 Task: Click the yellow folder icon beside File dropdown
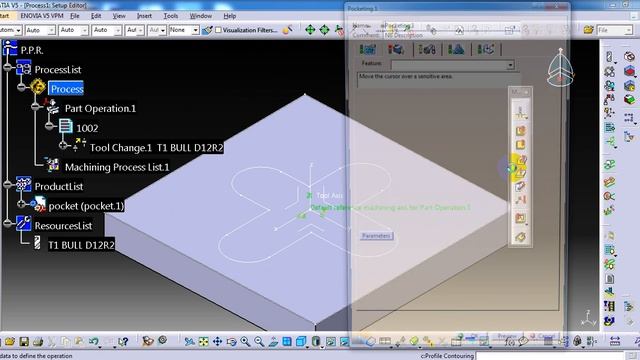click(588, 30)
